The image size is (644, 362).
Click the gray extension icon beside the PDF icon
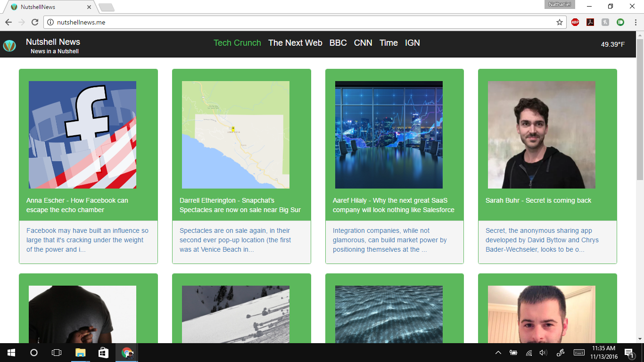click(x=605, y=22)
